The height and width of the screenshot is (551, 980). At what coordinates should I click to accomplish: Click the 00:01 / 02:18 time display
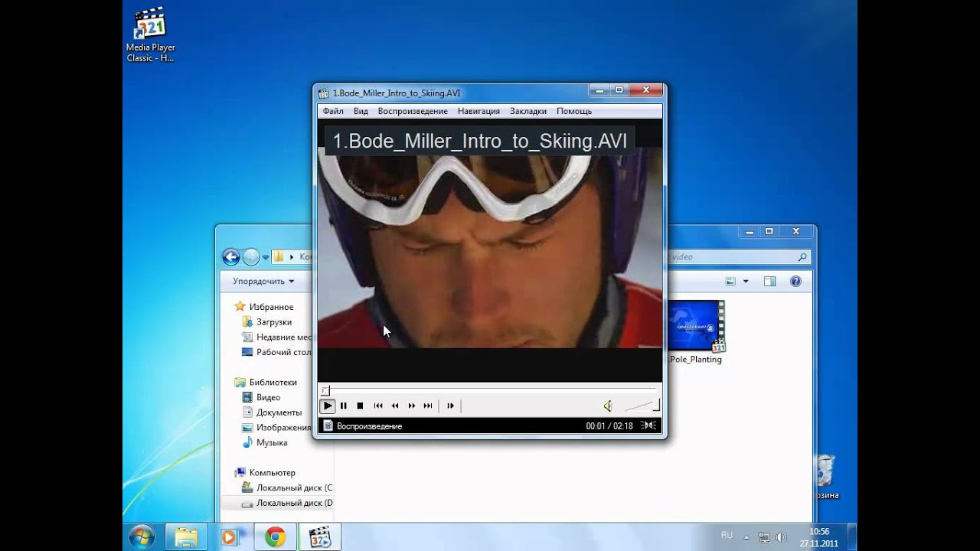609,425
